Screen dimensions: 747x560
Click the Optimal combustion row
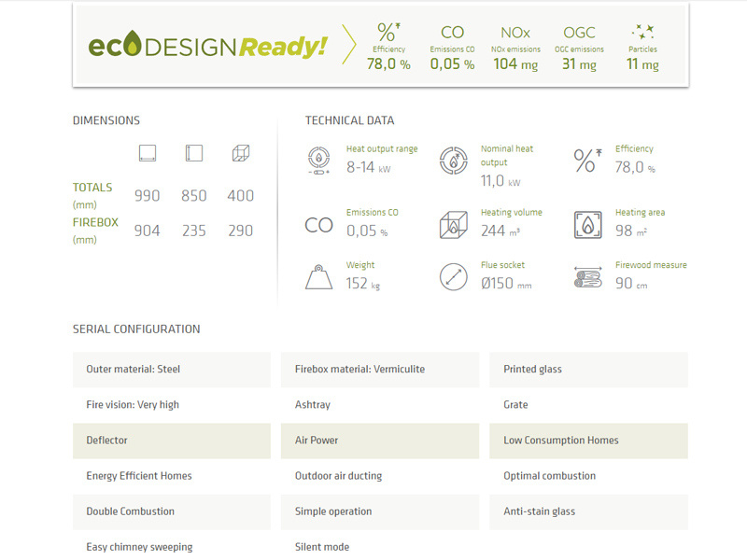click(588, 476)
